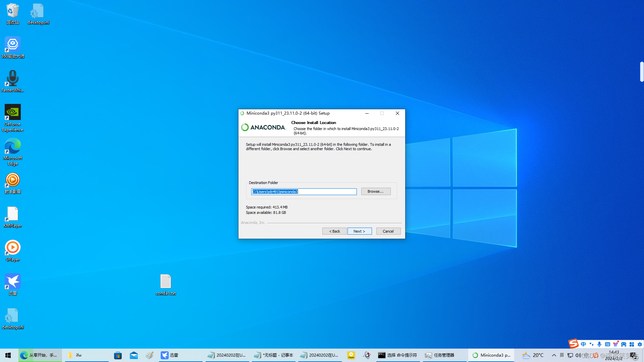
Task: Switch to 迅雷 on the taskbar
Action: point(181,355)
